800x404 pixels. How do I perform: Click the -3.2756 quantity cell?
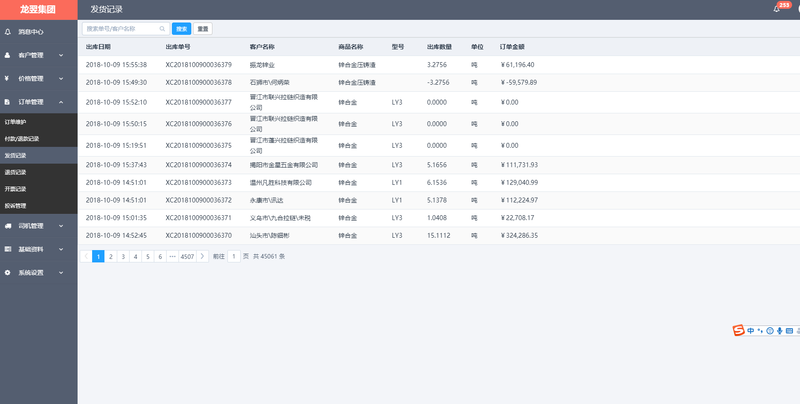(438, 82)
